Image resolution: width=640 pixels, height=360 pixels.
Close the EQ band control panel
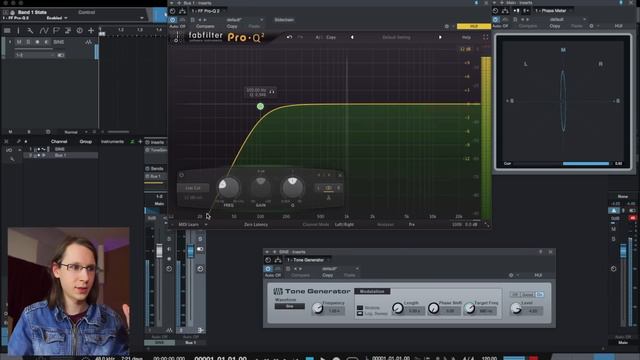tap(340, 175)
